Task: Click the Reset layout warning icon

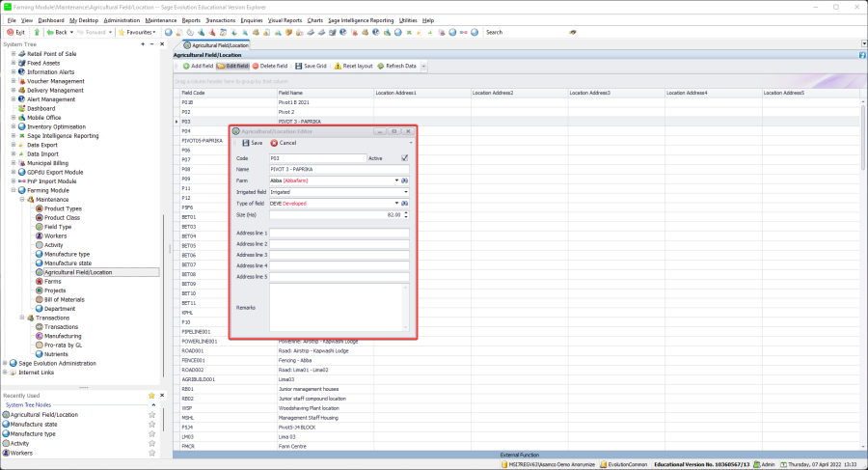Action: pos(339,66)
